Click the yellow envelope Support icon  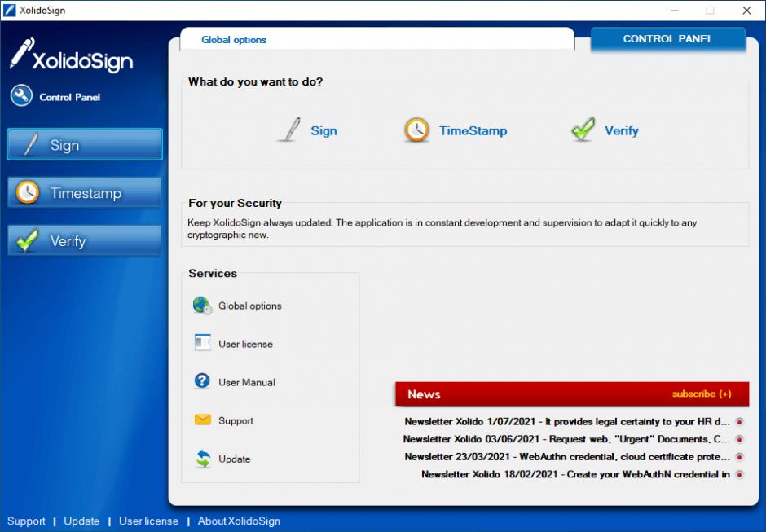202,420
